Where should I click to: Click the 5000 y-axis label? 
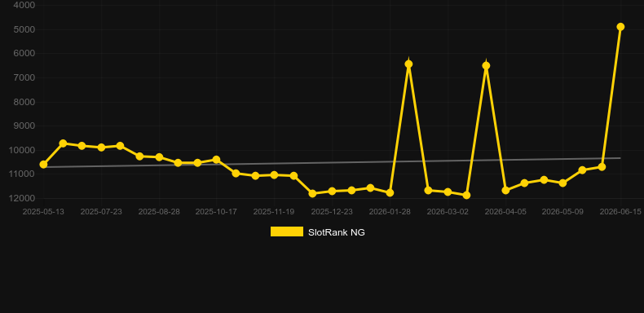(24, 29)
